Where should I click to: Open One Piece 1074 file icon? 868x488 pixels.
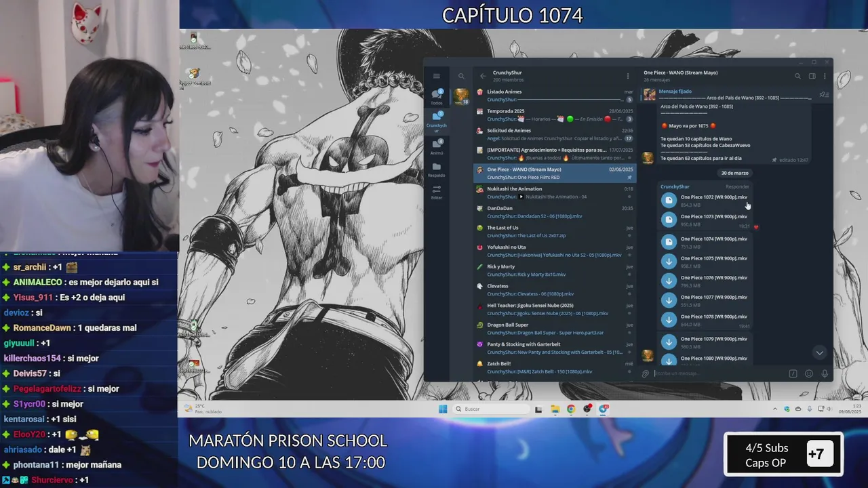click(669, 242)
